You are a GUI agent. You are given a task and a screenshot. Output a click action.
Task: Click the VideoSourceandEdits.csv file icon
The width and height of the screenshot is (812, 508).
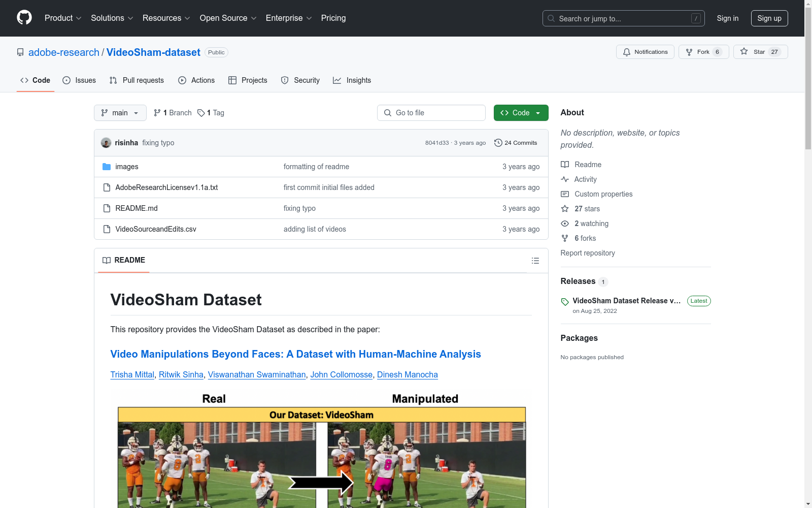tap(107, 229)
